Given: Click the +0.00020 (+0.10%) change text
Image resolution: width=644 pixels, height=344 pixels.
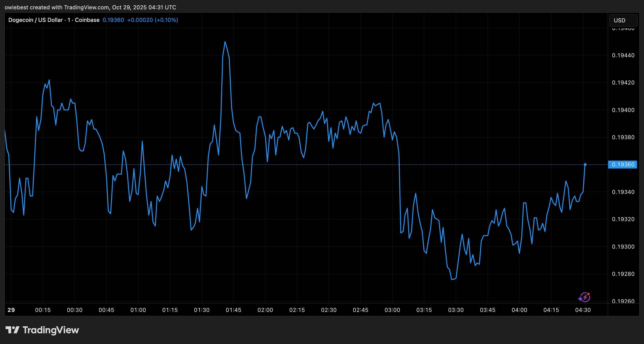Looking at the screenshot, I should point(153,20).
